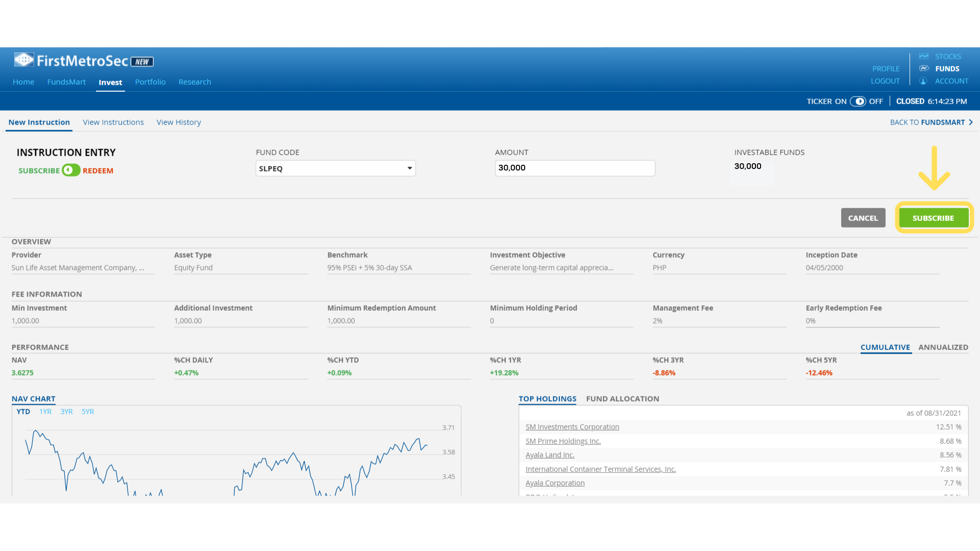Viewport: 980px width, 551px height.
Task: Open Research menu
Action: (194, 82)
